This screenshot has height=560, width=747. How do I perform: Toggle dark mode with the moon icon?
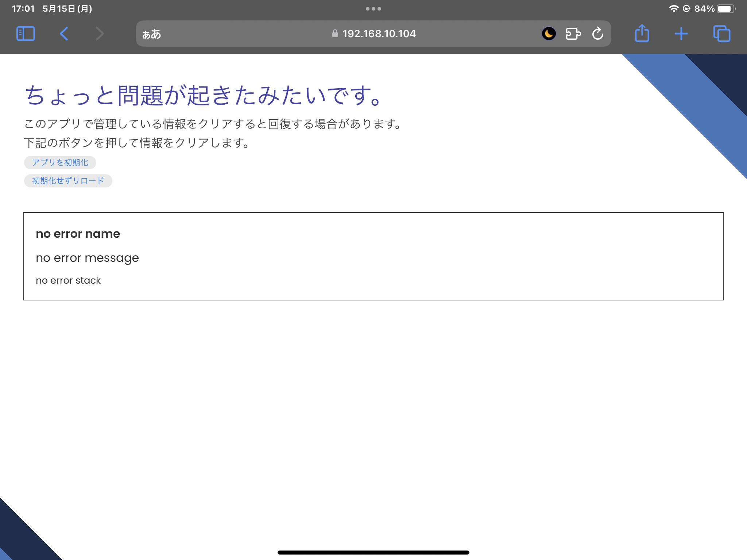[x=549, y=33]
